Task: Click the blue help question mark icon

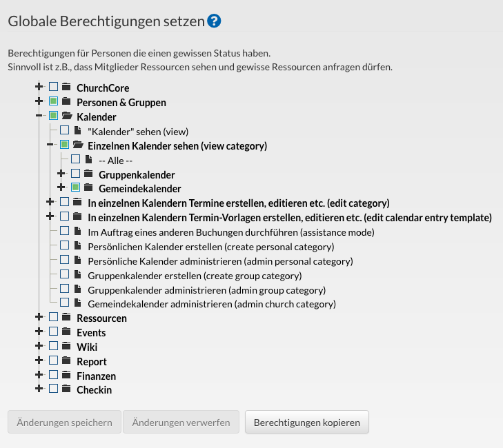Action: point(214,21)
